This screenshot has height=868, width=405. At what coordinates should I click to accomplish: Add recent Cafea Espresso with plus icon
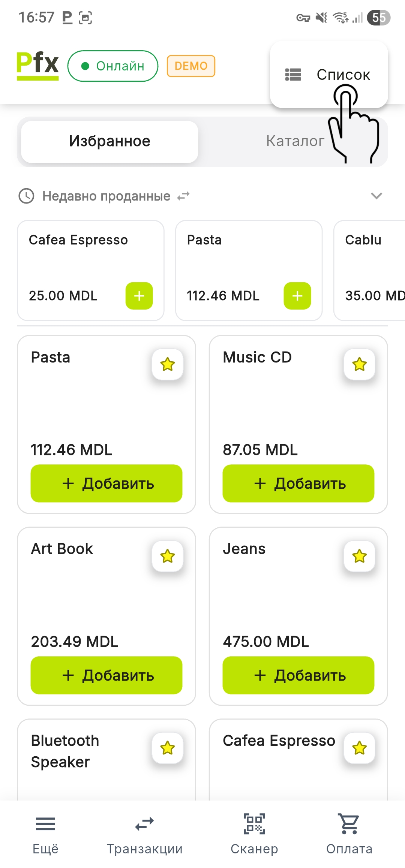point(139,296)
